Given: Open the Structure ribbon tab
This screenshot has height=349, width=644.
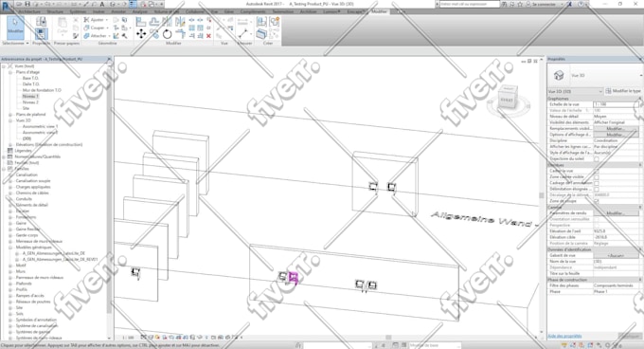Looking at the screenshot, I should coord(55,11).
